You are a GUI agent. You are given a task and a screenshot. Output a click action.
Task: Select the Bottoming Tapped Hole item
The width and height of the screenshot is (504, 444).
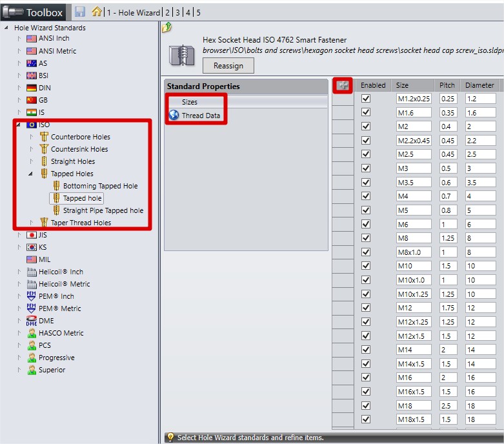click(100, 186)
